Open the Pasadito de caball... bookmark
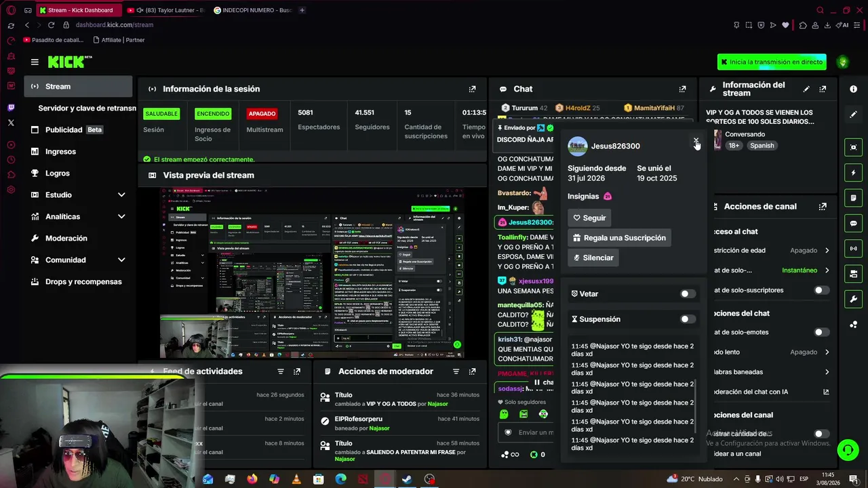This screenshot has width=868, height=488. pyautogui.click(x=54, y=40)
